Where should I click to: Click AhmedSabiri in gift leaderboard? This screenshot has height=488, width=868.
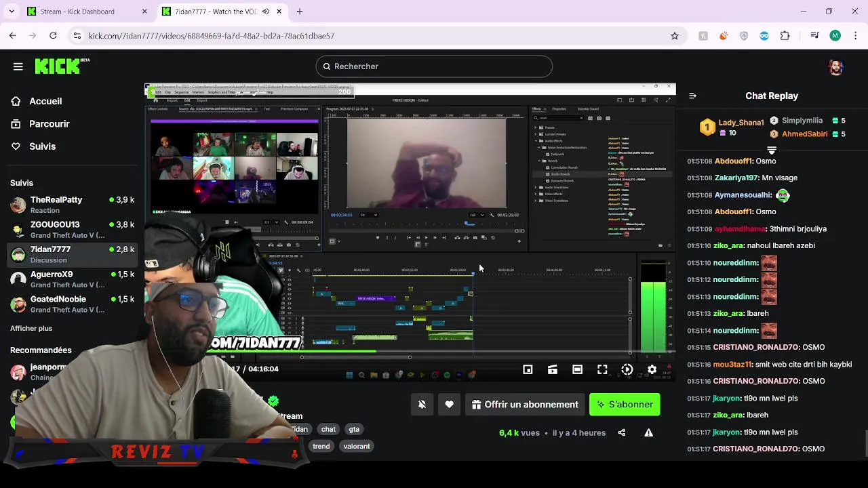point(805,134)
